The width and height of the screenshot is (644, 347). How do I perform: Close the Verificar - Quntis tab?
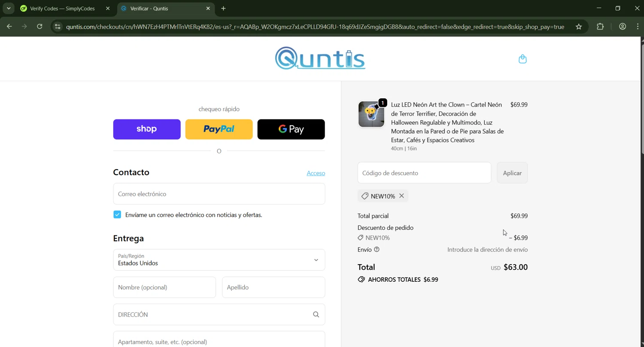coord(208,9)
